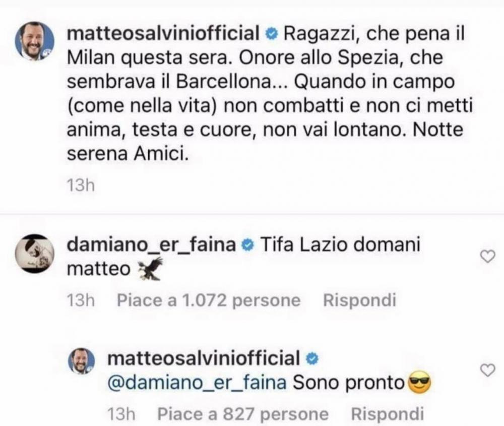Screen dimensions: 504x426
Task: Open matteosalvaniofficial profile picture on main post
Action: tap(35, 41)
